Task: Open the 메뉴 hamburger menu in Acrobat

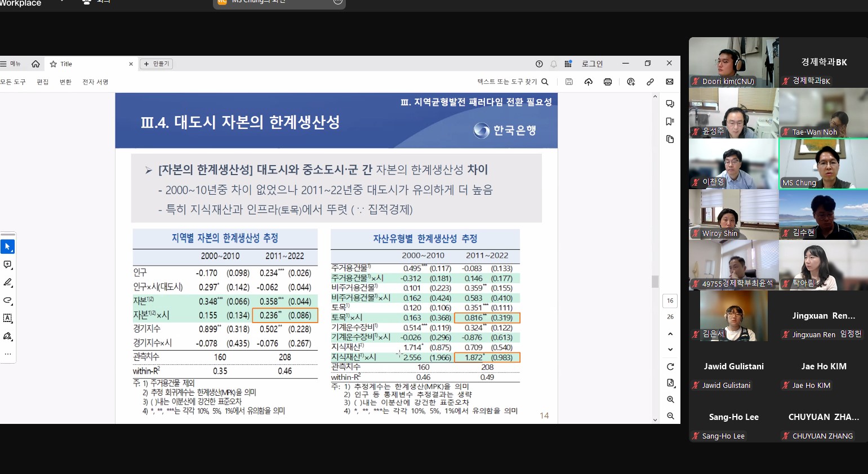Action: 10,64
